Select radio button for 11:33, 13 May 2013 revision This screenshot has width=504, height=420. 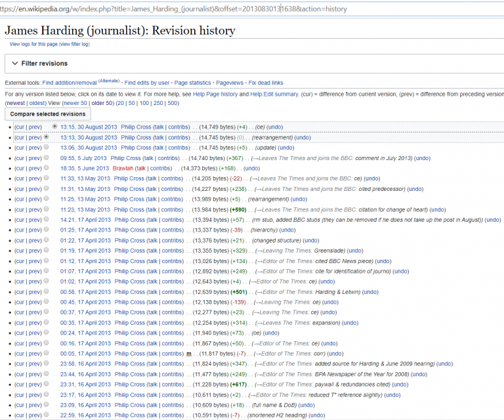point(47,178)
